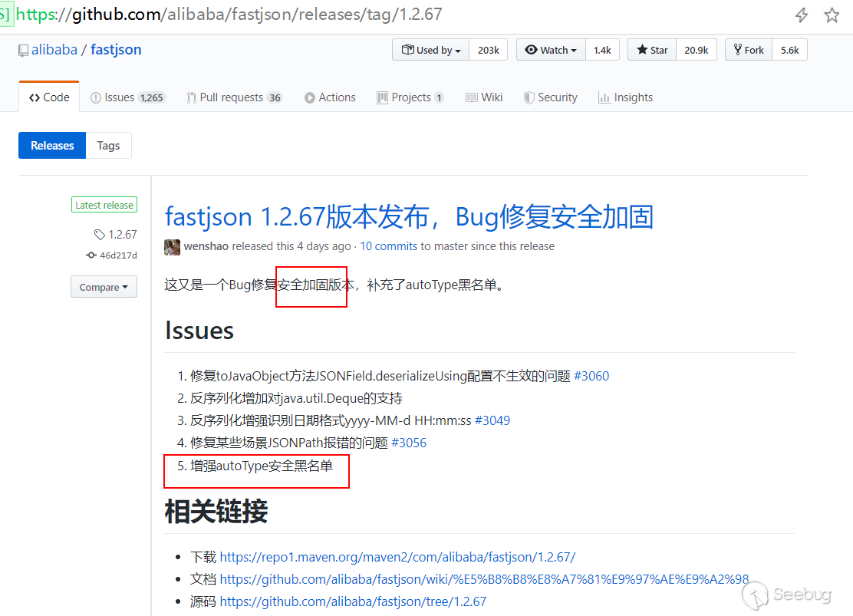Fork the fastjson repository
Image resolution: width=853 pixels, height=616 pixels.
point(749,50)
